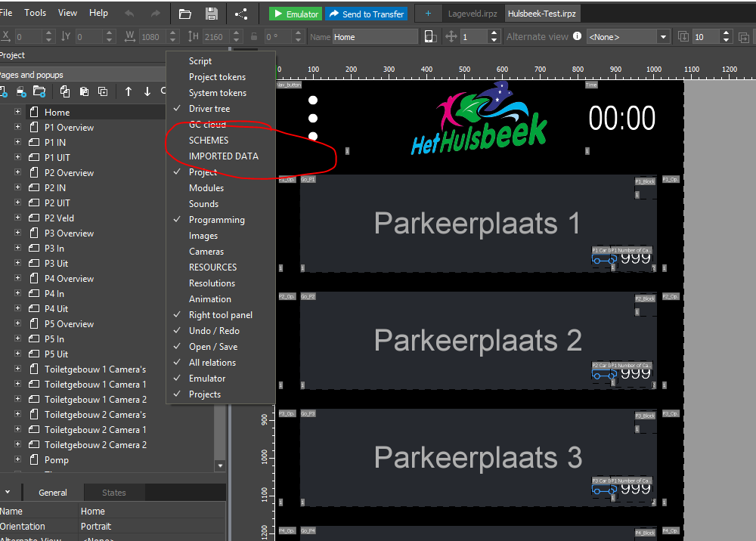Click the add new popup icon

tap(20, 91)
